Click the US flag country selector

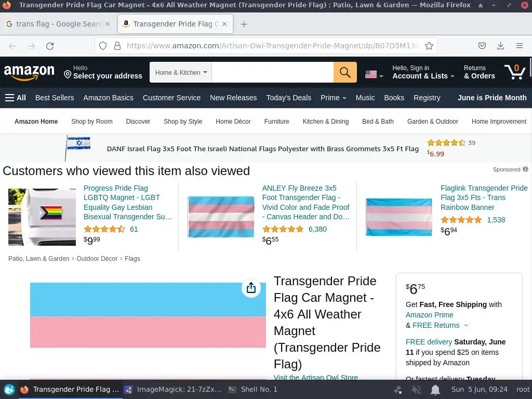click(374, 74)
